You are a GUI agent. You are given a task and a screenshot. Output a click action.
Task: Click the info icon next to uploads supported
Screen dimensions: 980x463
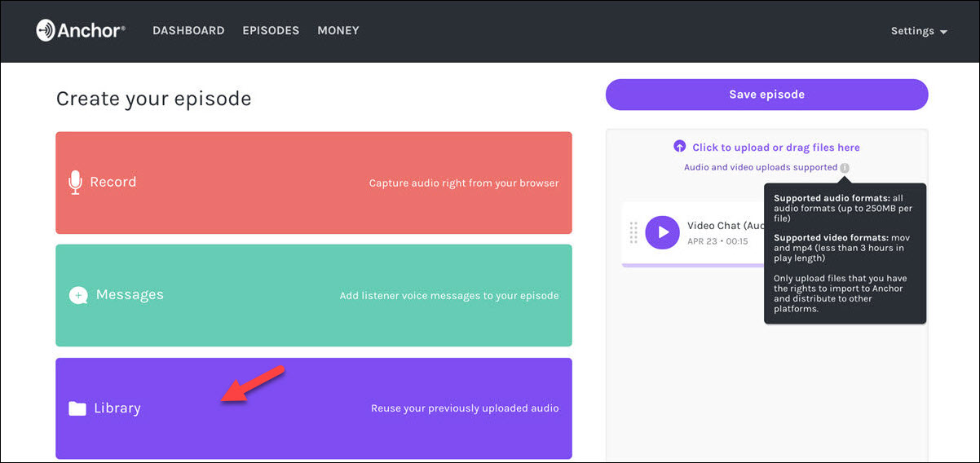coord(845,168)
